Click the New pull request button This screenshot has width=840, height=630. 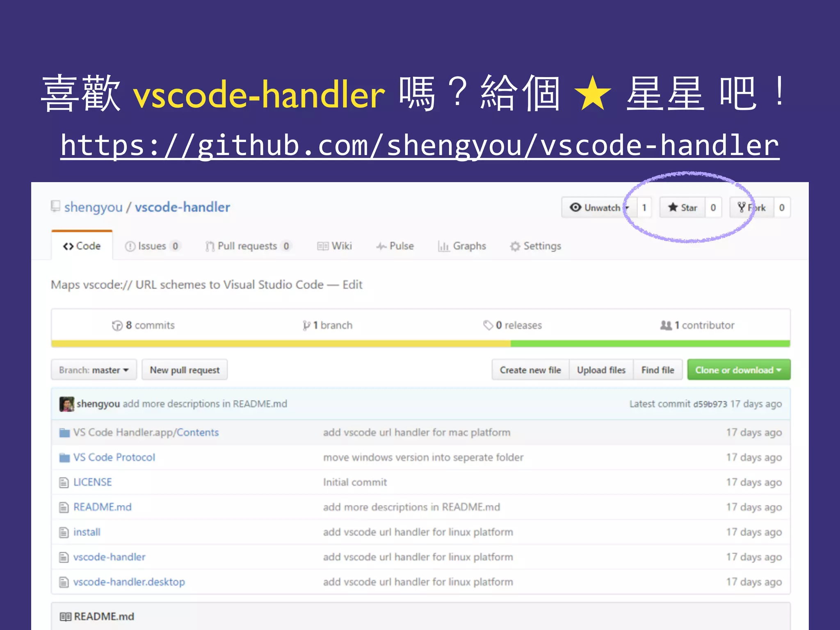pos(185,370)
